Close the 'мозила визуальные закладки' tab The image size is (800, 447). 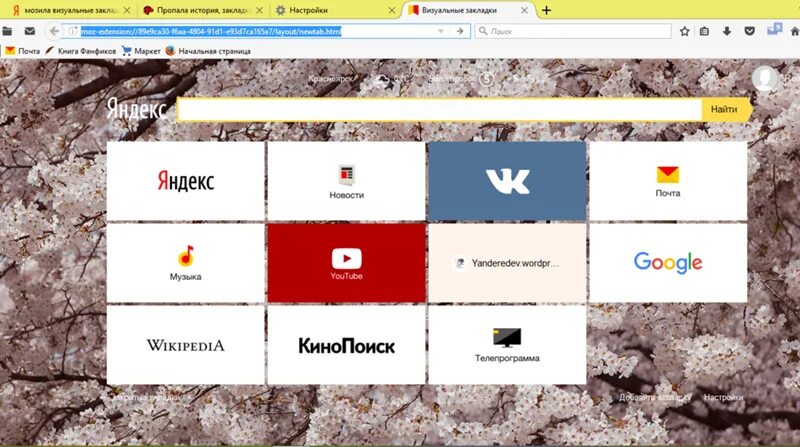tap(127, 10)
